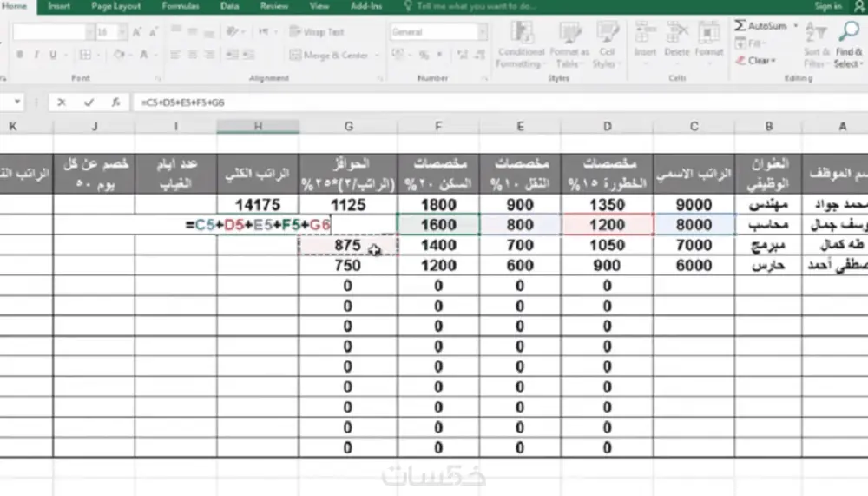The image size is (868, 496).
Task: Open Number dialog launcher
Action: pos(484,79)
